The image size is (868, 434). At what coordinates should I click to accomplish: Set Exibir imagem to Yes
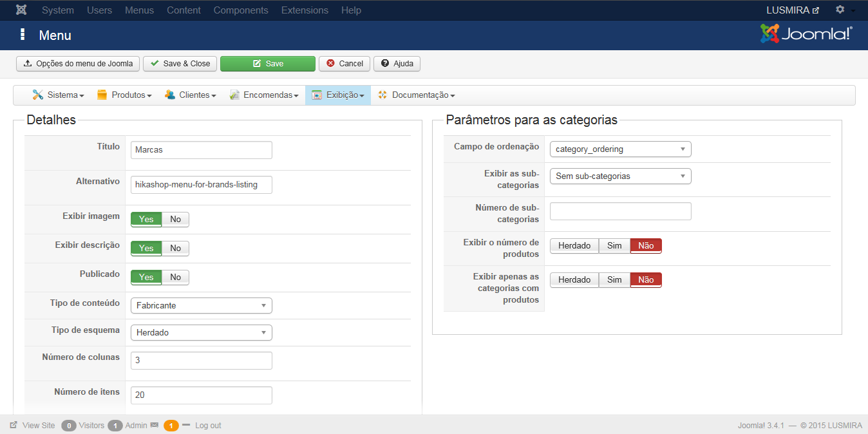[x=146, y=220]
